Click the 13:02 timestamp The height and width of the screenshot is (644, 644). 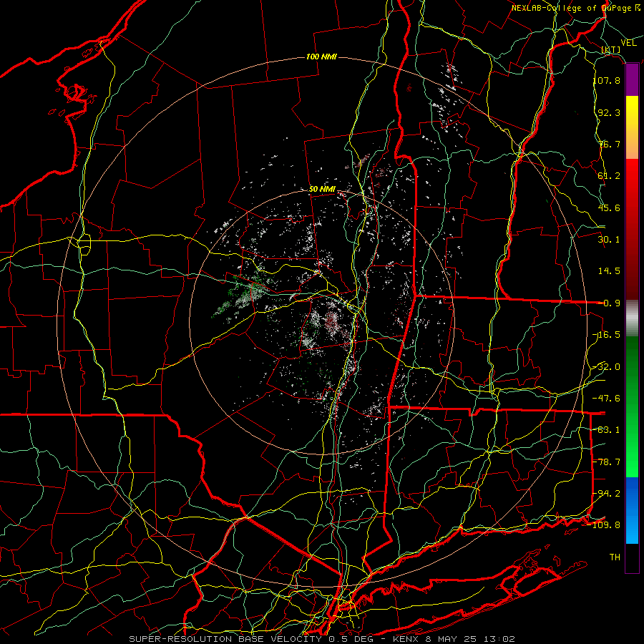coord(499,639)
